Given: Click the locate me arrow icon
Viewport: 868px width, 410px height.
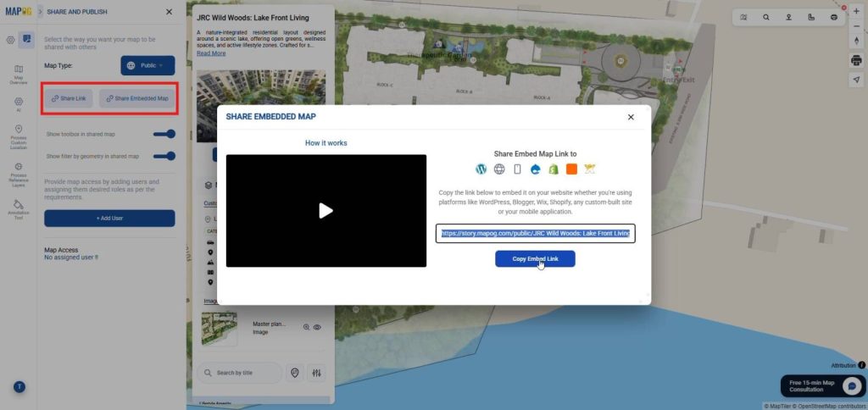Looking at the screenshot, I should (x=856, y=80).
